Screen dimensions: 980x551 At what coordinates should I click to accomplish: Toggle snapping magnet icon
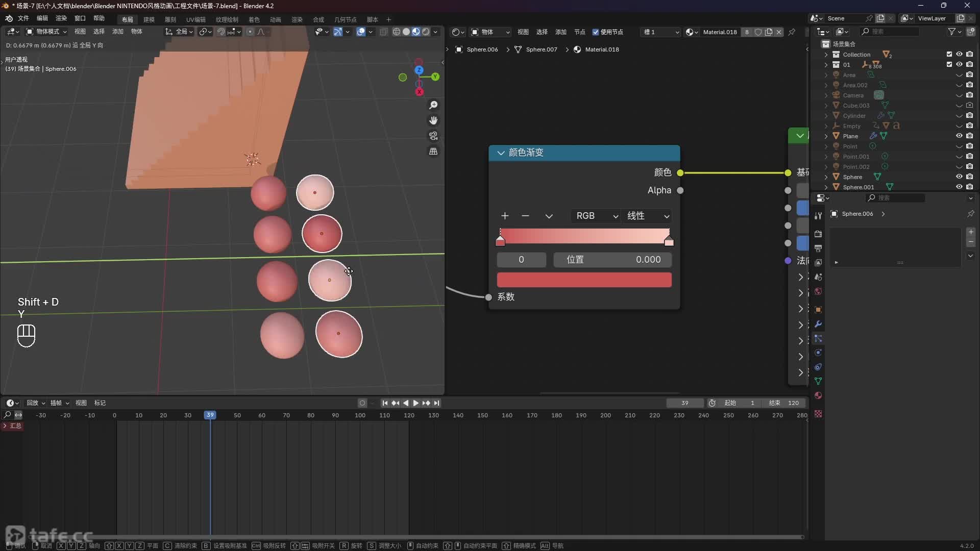click(x=221, y=32)
